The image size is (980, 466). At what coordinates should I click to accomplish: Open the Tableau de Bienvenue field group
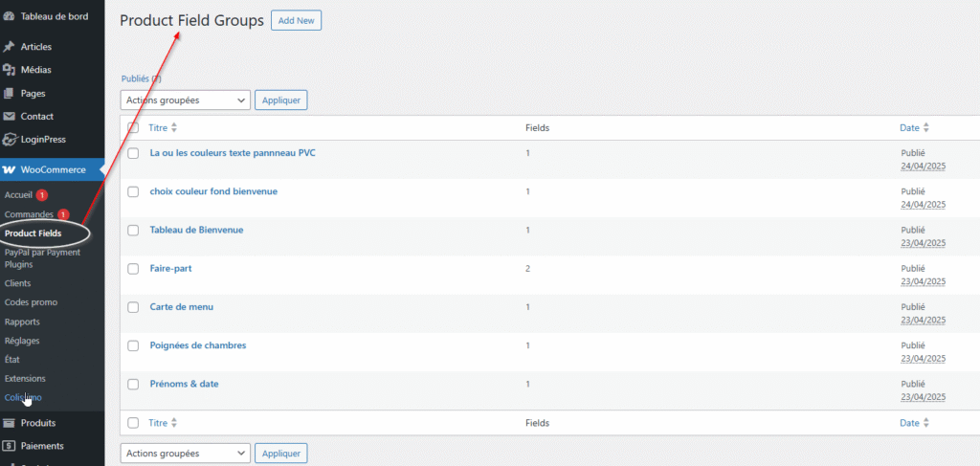pos(196,230)
